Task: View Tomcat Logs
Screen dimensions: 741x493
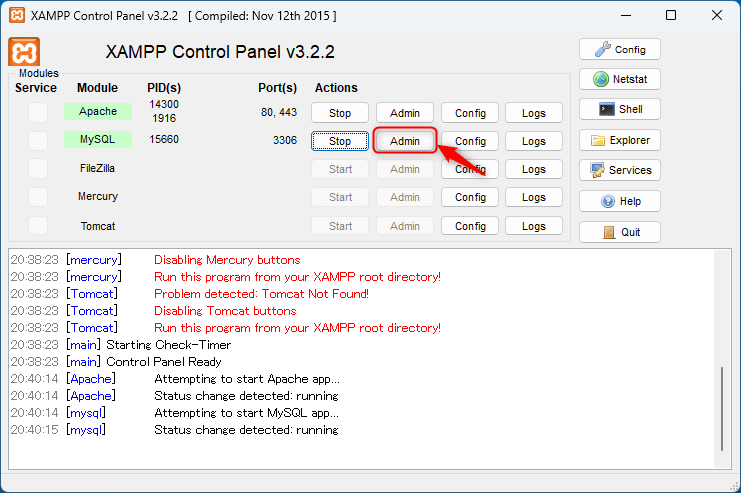Action: pyautogui.click(x=534, y=226)
